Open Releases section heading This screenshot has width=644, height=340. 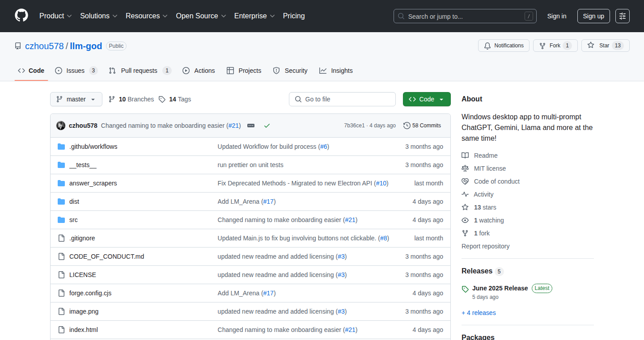(477, 271)
